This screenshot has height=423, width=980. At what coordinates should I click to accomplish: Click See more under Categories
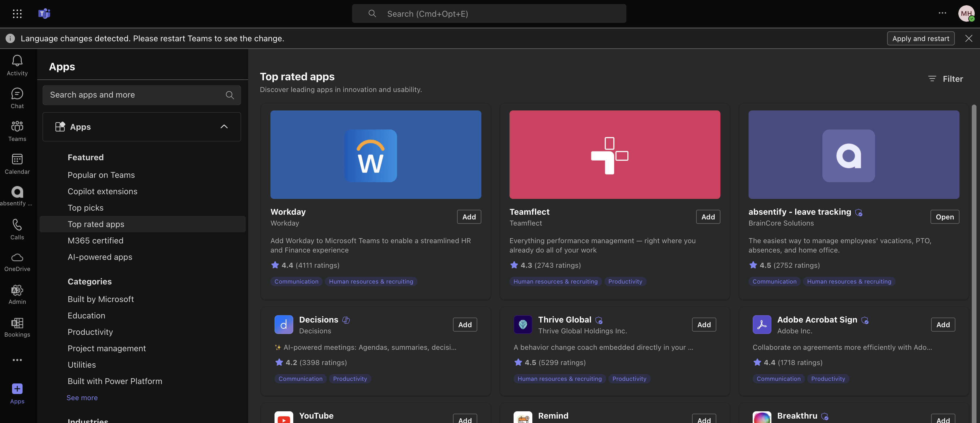[82, 398]
